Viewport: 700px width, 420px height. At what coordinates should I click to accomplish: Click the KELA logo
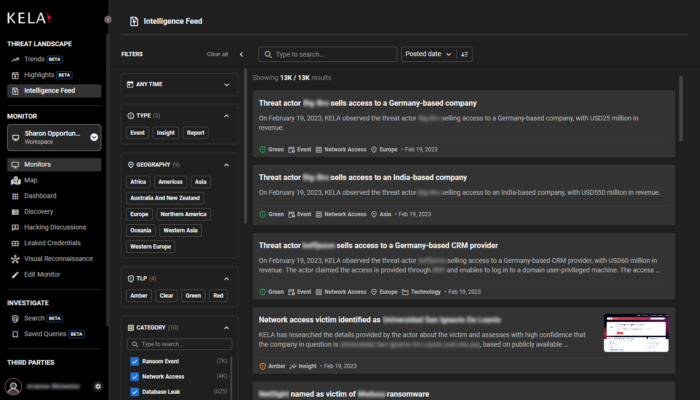point(29,18)
